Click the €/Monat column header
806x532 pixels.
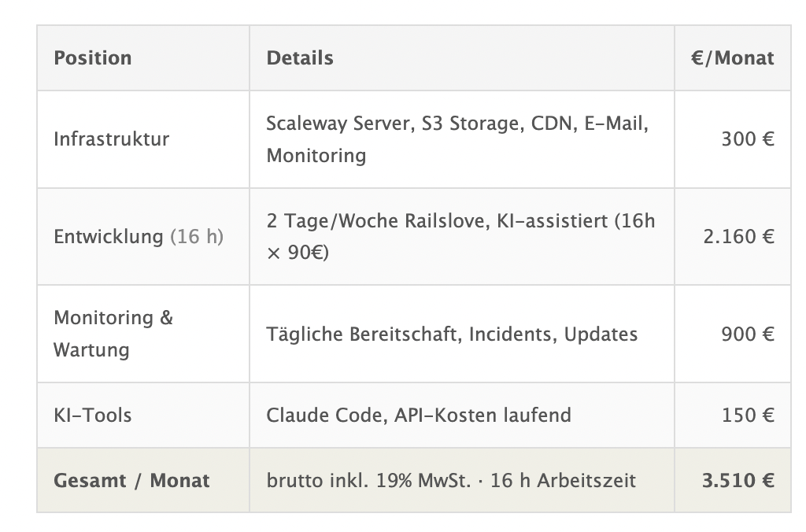[x=733, y=58]
